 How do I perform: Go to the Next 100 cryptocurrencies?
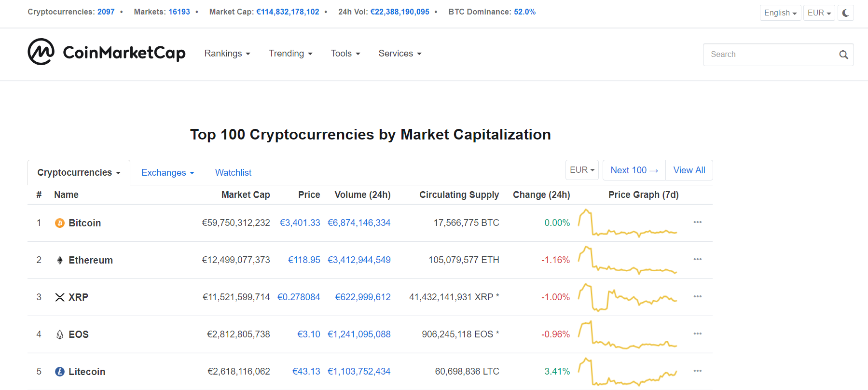(x=634, y=170)
